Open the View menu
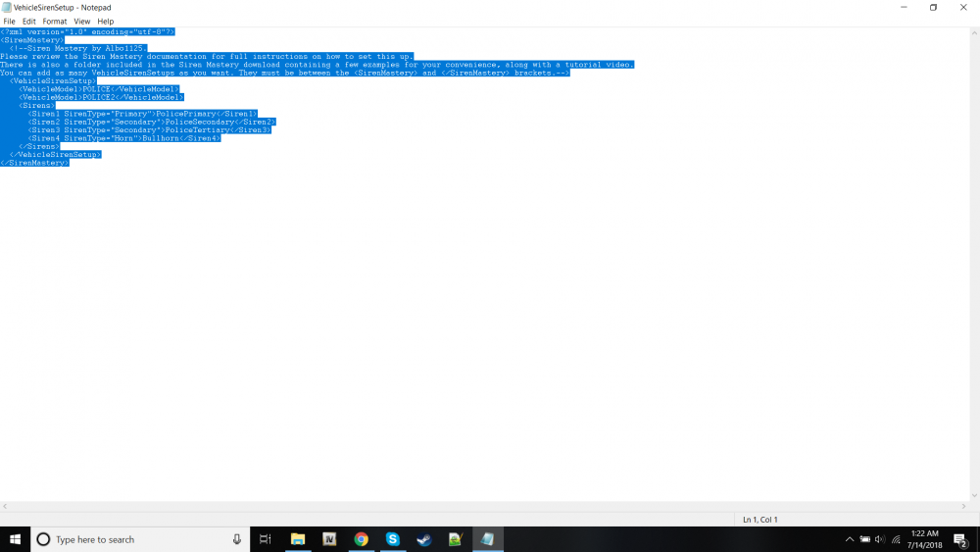This screenshot has height=552, width=980. pyautogui.click(x=82, y=22)
